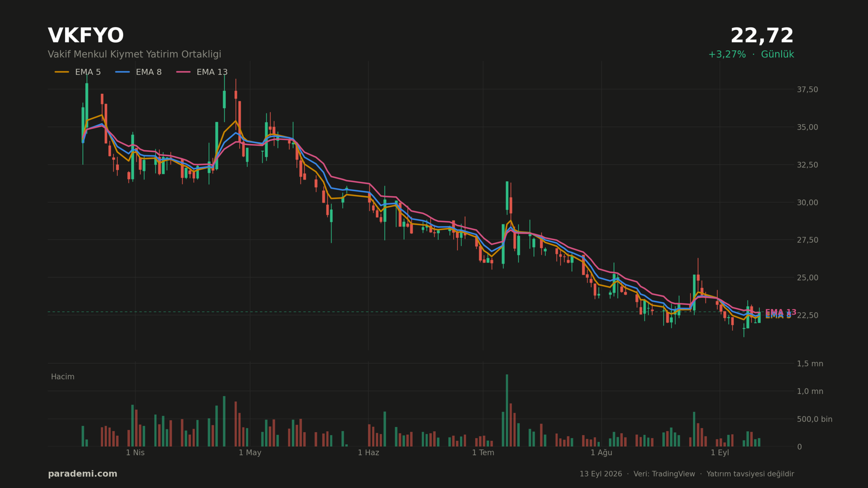Click the 13 Eyl 2026 footer date
The image size is (868, 488).
pyautogui.click(x=601, y=474)
